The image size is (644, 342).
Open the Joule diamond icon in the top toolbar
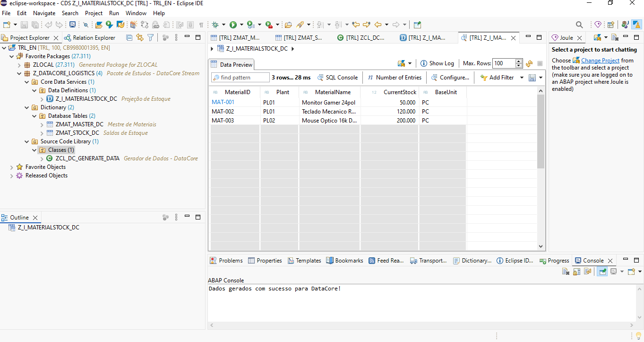coord(598,25)
